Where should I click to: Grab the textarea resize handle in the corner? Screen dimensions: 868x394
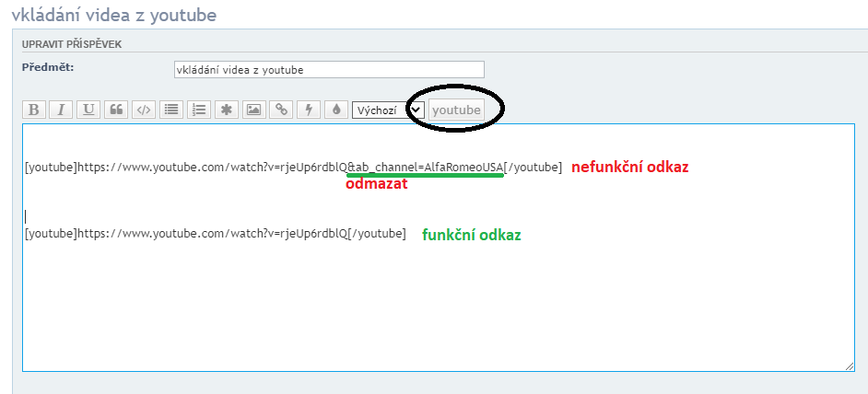pos(849,366)
